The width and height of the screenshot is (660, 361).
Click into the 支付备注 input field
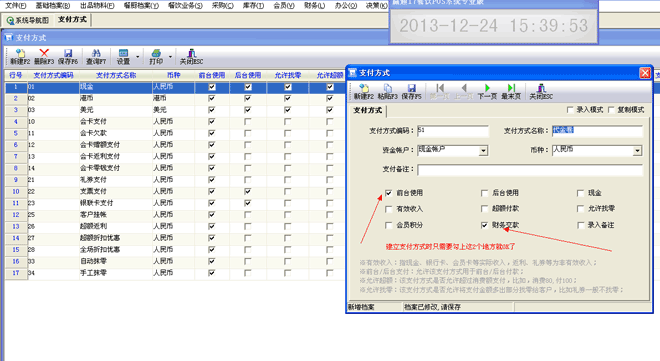[530, 170]
